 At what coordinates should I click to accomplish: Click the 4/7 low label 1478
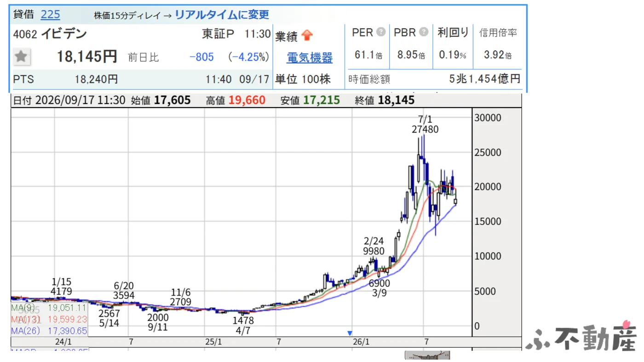coord(242,321)
